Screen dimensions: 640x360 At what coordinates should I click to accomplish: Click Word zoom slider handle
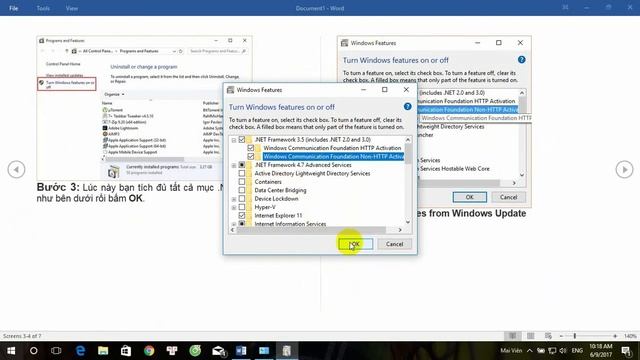(575, 336)
